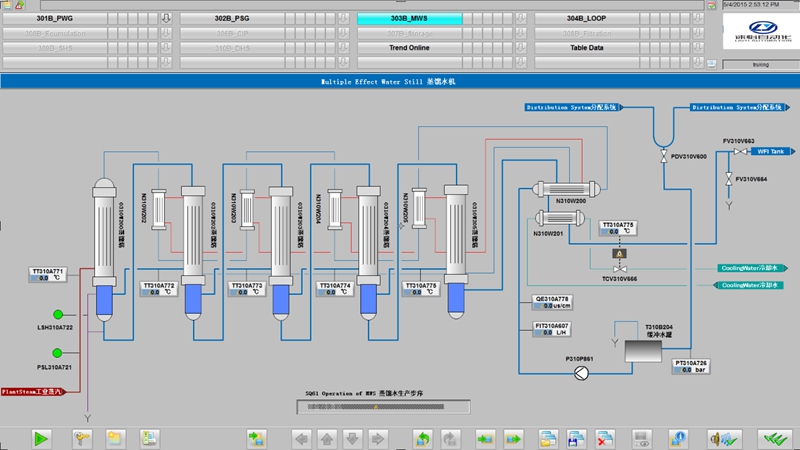Click the TCV310V666 control valve
This screenshot has width=800, height=450.
tap(620, 269)
